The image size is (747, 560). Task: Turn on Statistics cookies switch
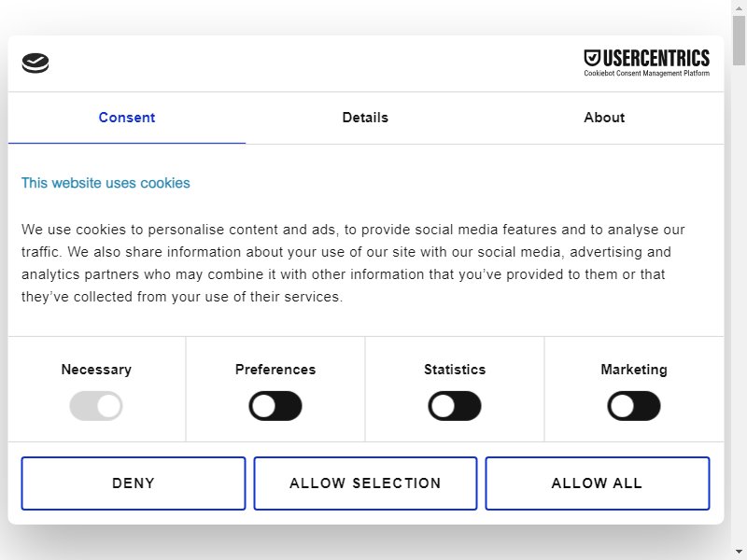point(455,406)
